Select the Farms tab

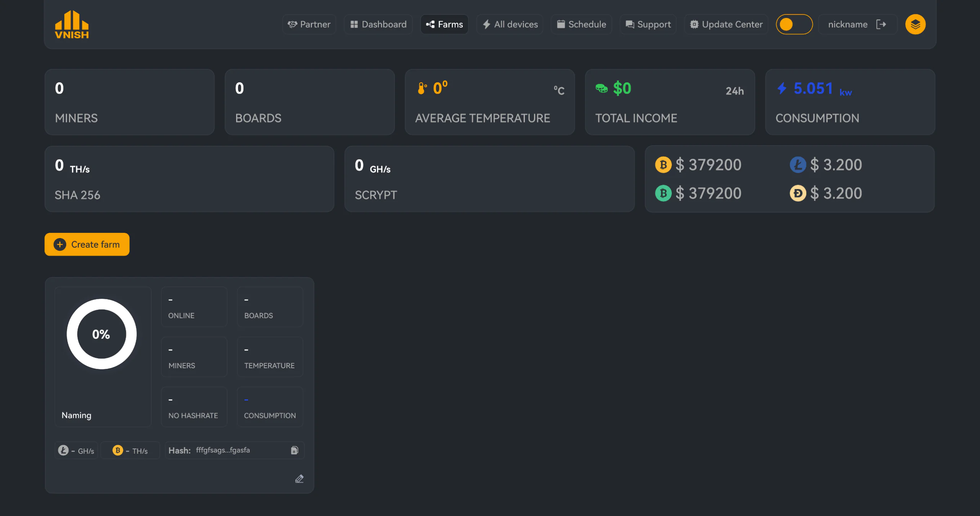point(444,25)
